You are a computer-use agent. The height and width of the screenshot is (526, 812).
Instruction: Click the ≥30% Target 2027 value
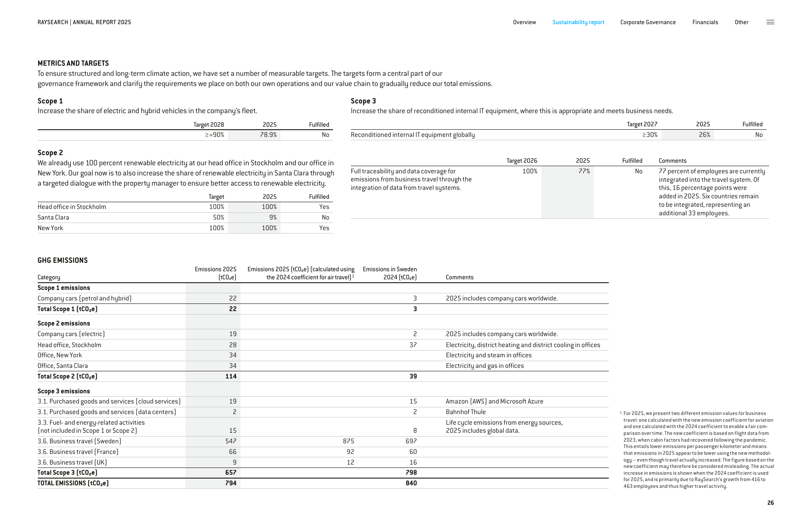[x=650, y=135]
